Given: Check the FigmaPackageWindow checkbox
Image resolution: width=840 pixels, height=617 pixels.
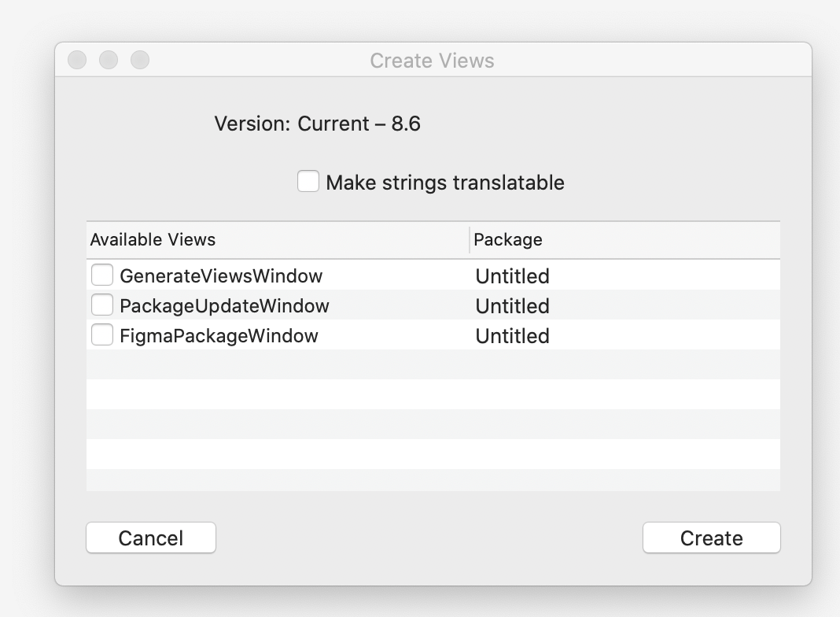Looking at the screenshot, I should [101, 335].
